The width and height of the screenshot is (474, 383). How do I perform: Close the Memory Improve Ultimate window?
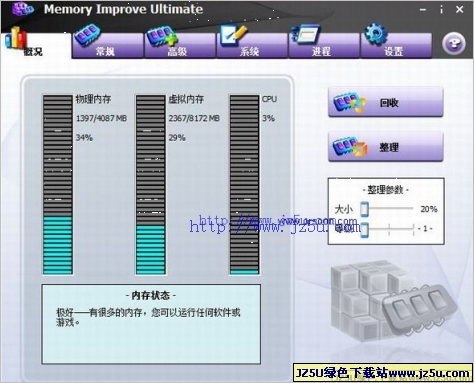pos(460,10)
